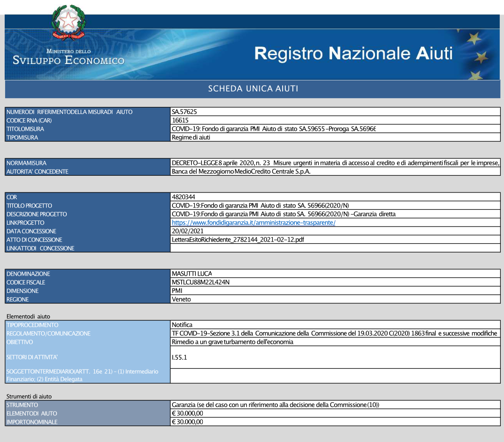Click the 'DESCRIZIONE PROGETTO' label
This screenshot has width=504, height=442.
point(36,214)
